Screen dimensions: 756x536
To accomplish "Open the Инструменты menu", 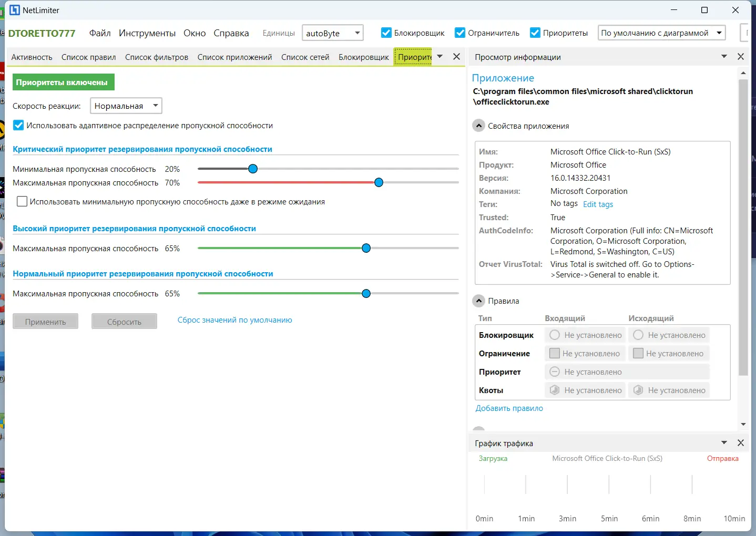I will (x=147, y=33).
